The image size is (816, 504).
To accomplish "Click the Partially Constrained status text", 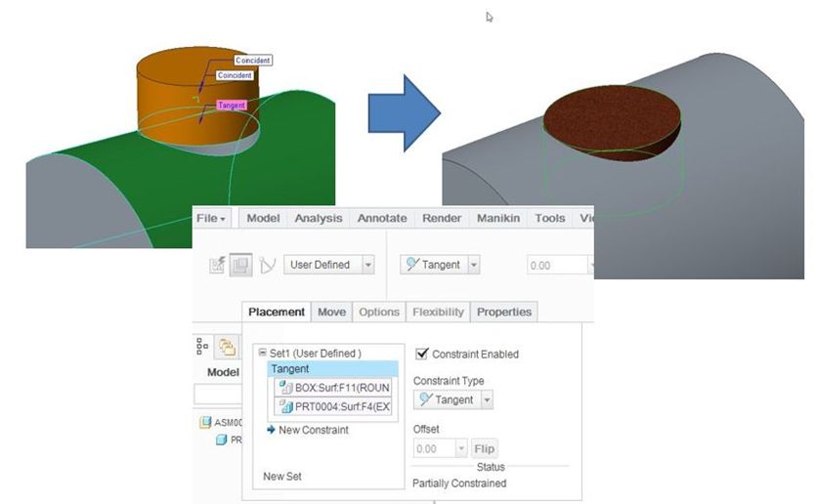I will 459,483.
